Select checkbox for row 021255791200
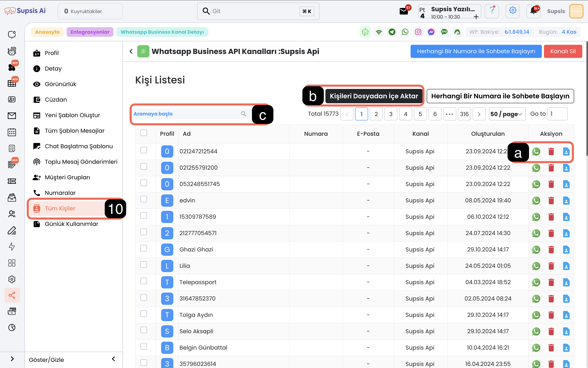 click(144, 166)
